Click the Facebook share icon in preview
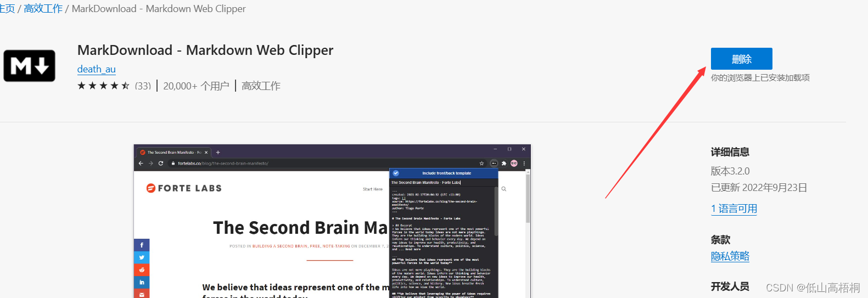Image resolution: width=868 pixels, height=298 pixels. (x=142, y=245)
